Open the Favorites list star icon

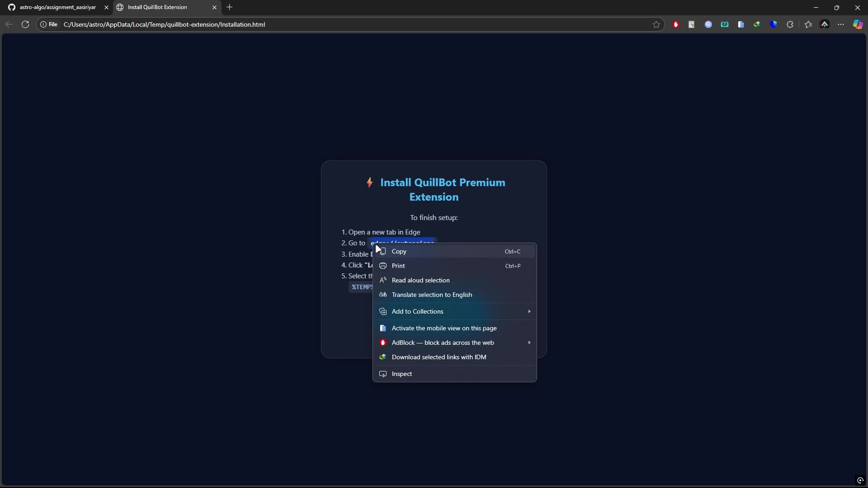808,24
